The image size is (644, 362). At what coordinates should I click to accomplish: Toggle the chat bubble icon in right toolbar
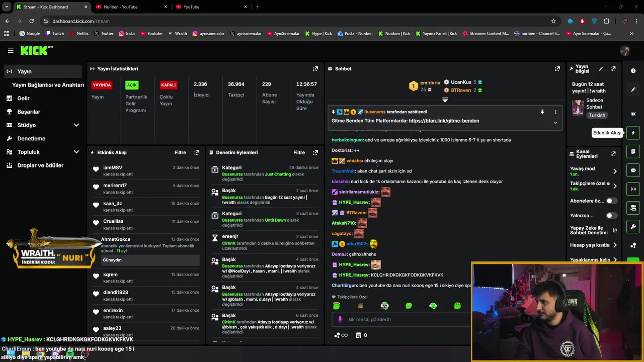click(633, 170)
